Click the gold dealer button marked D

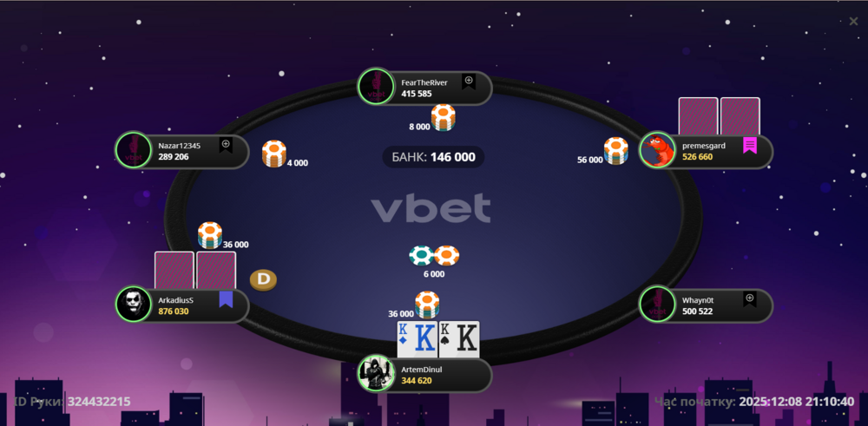(x=264, y=280)
